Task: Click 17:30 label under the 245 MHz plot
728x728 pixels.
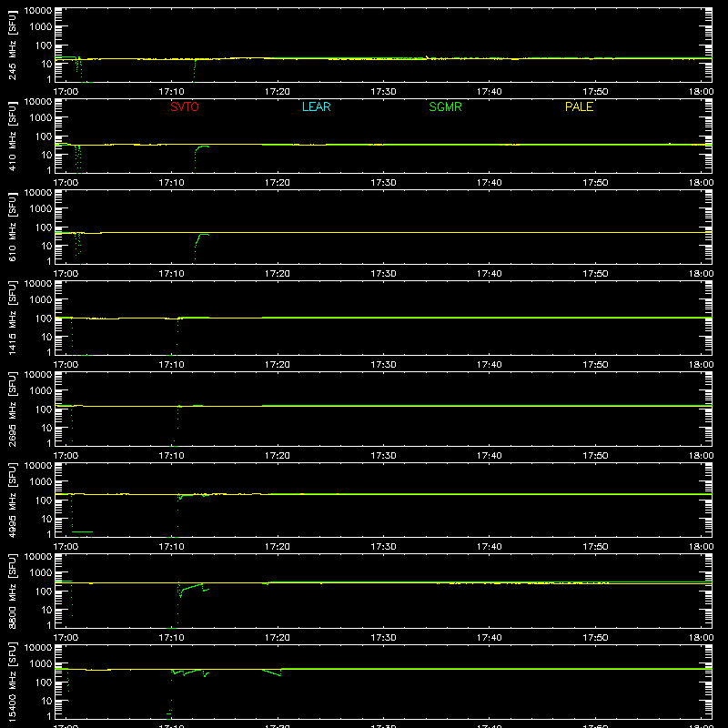Action: [383, 92]
